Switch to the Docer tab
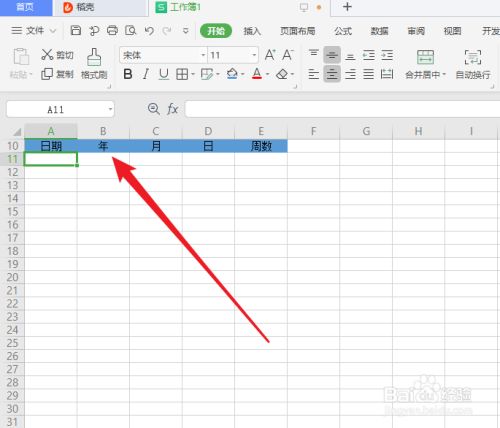 100,7
